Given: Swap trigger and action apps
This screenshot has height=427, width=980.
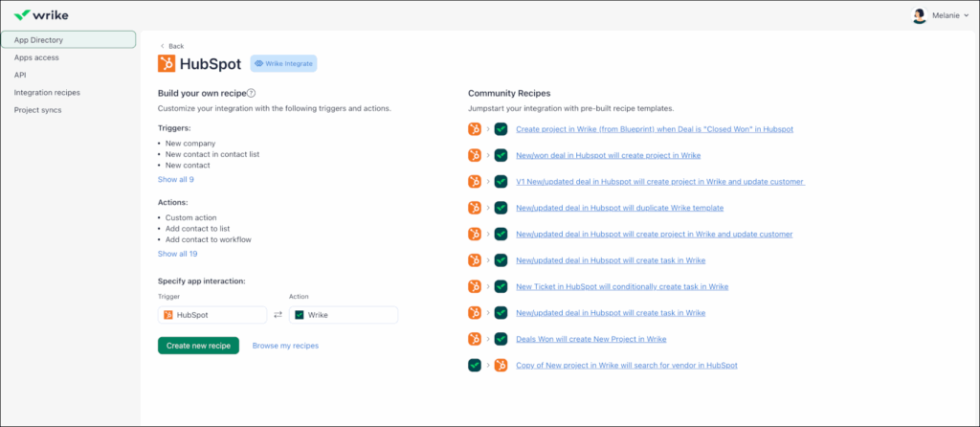Looking at the screenshot, I should tap(278, 315).
